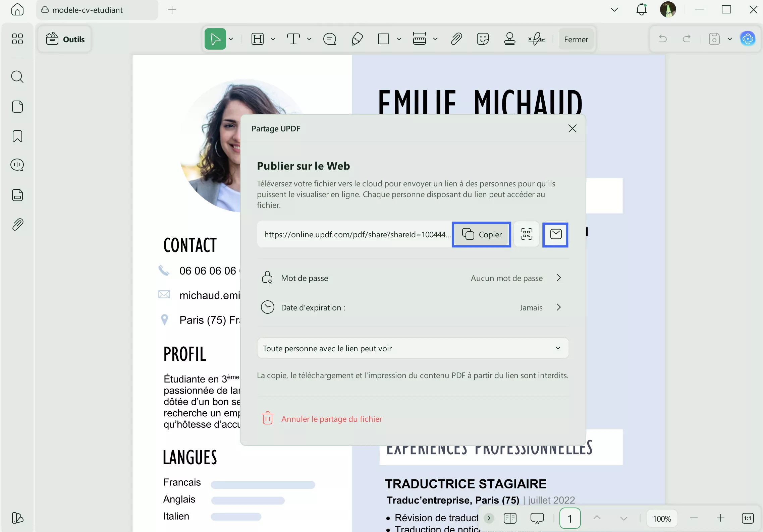Share the link via the email icon
This screenshot has height=532, width=763.
pyautogui.click(x=555, y=235)
